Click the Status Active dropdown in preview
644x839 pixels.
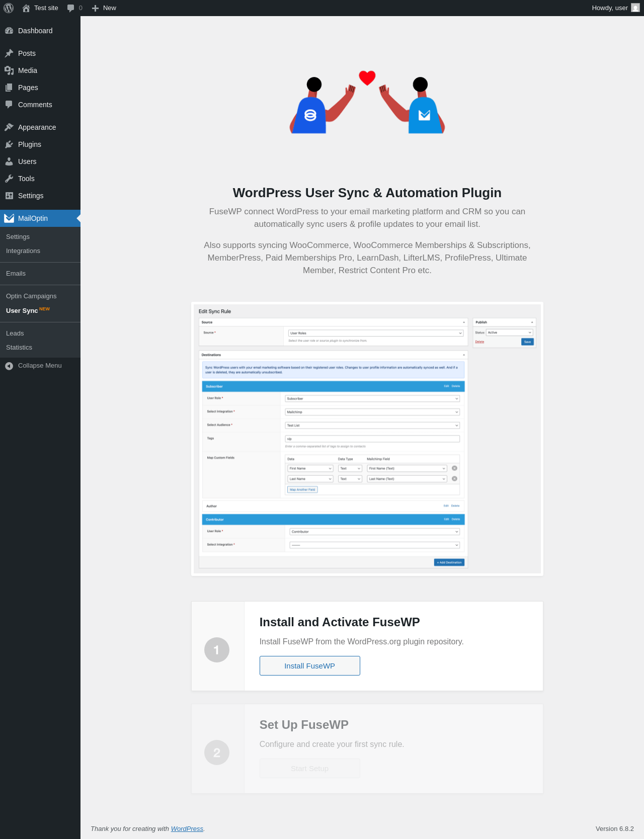point(509,332)
